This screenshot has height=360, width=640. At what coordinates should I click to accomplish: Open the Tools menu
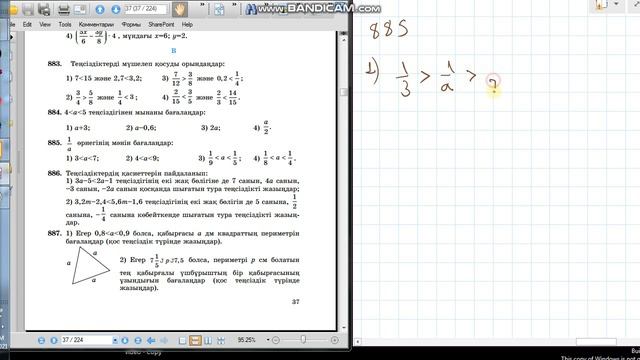click(x=65, y=24)
